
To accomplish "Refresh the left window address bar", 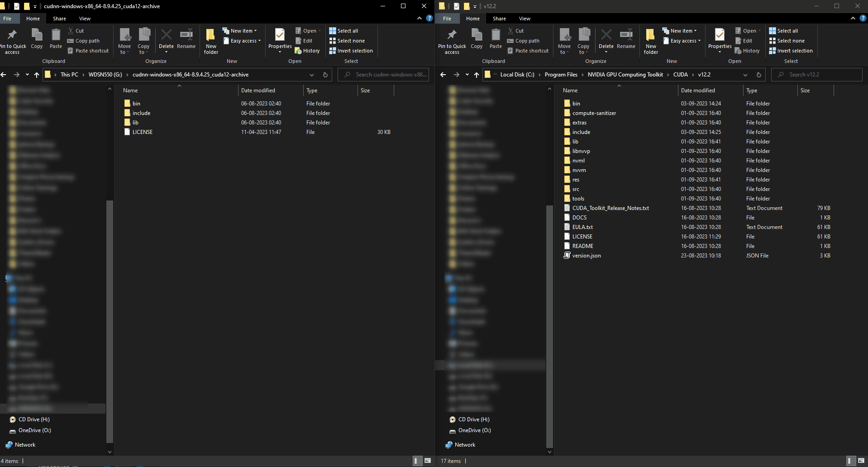I will click(x=325, y=75).
